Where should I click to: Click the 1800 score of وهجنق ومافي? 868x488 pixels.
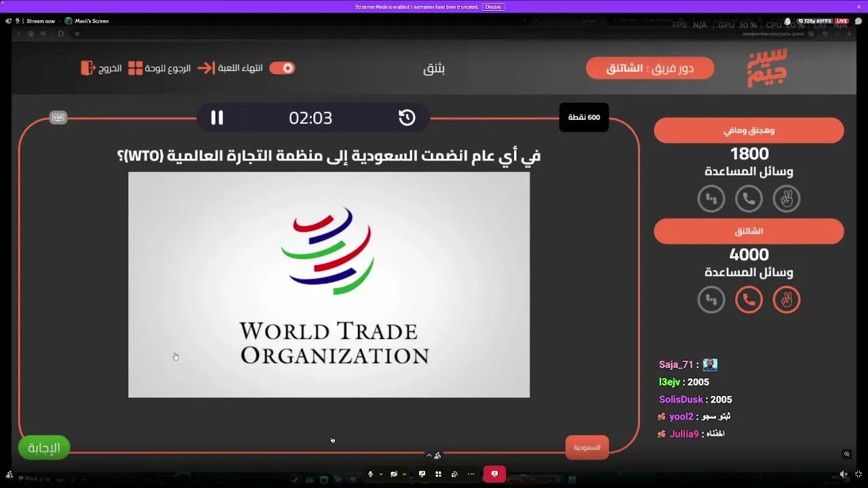point(749,154)
